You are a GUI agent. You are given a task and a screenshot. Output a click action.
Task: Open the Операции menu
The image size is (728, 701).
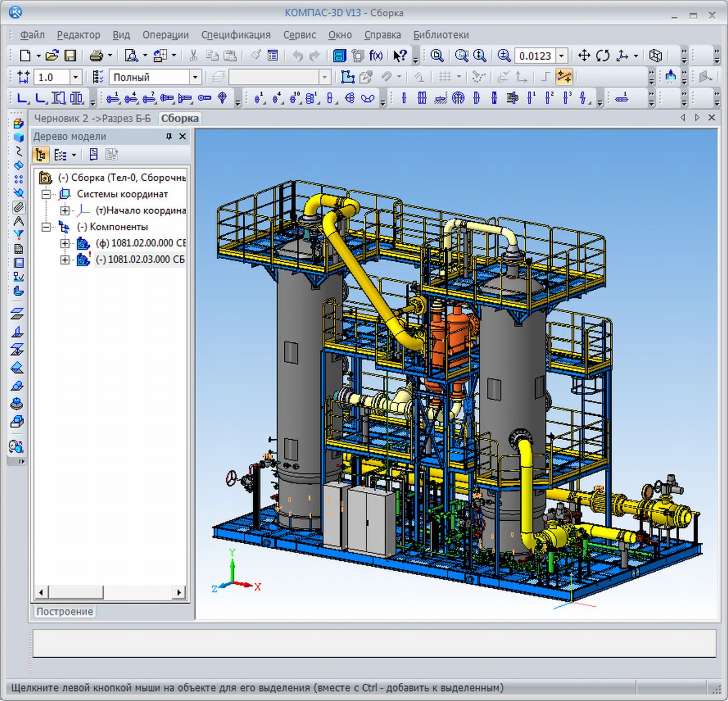pos(165,35)
